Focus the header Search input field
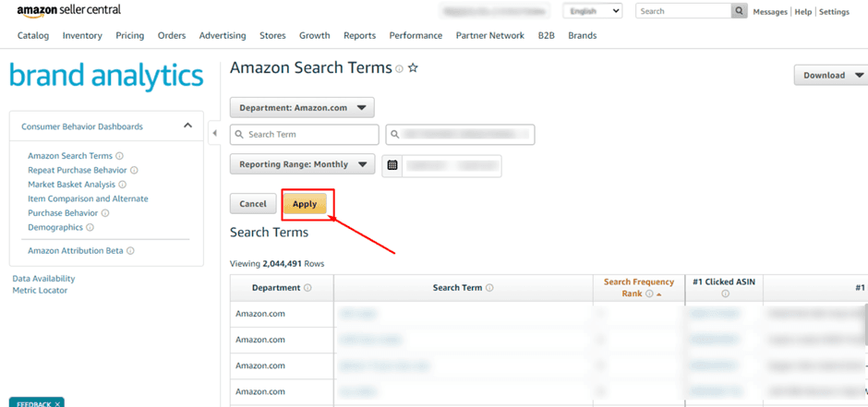 (683, 11)
